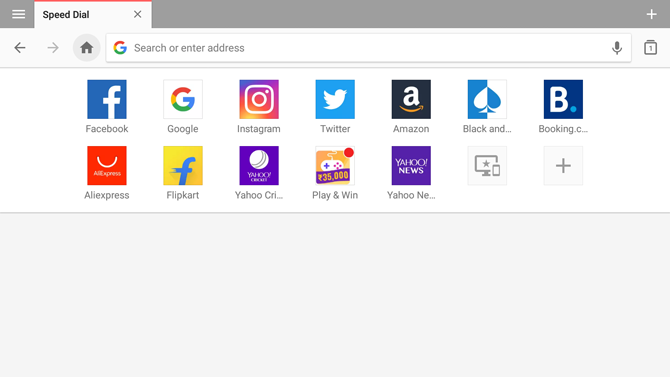This screenshot has width=670, height=377.
Task: Go forward to next page
Action: [53, 47]
